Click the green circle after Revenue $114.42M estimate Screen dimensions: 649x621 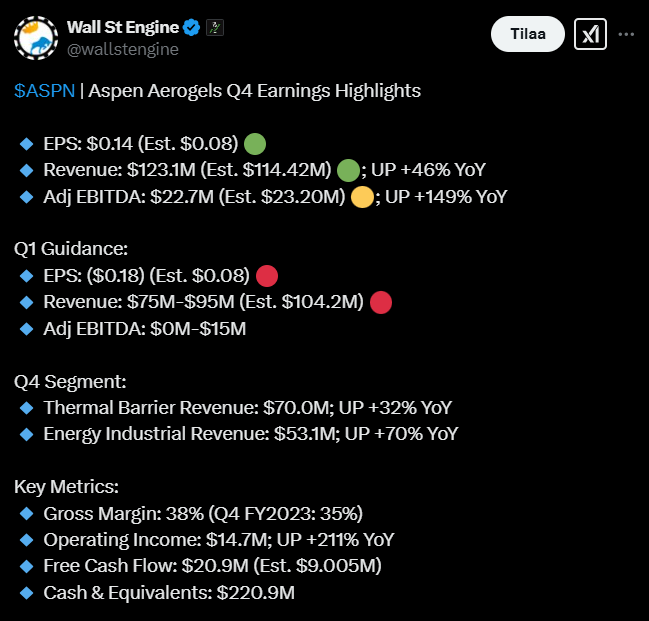tap(349, 170)
